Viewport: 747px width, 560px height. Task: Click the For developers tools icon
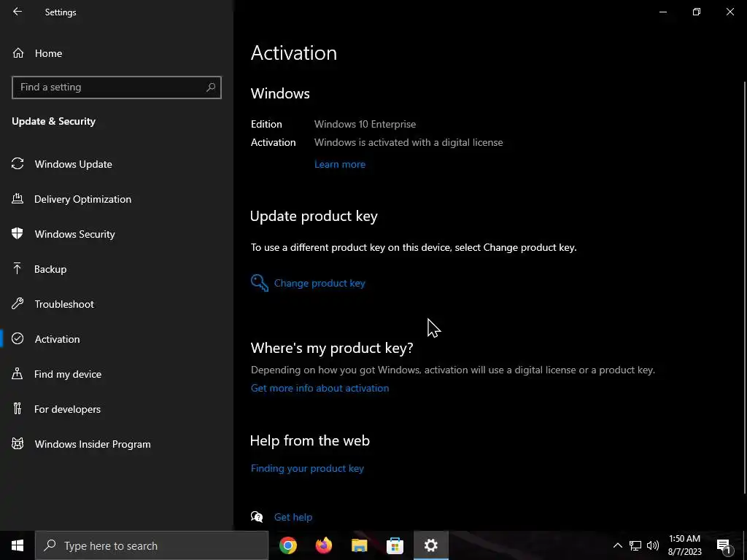click(x=18, y=408)
